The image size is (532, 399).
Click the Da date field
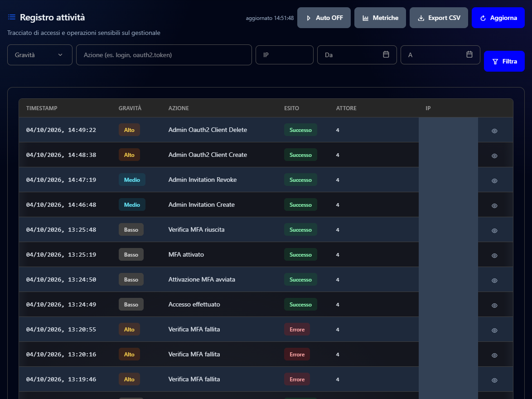[x=357, y=55]
